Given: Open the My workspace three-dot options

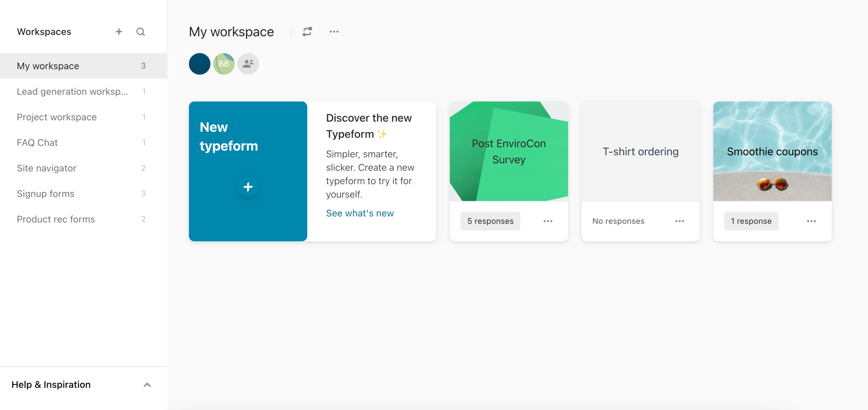Looking at the screenshot, I should pyautogui.click(x=334, y=32).
